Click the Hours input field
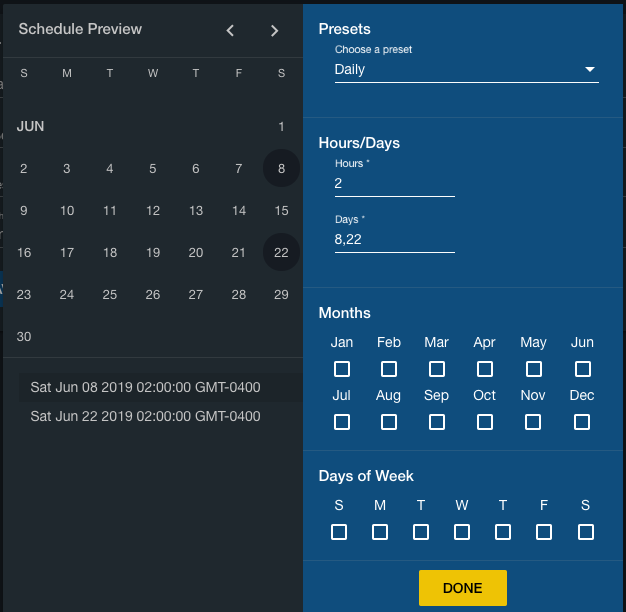The image size is (626, 612). click(x=394, y=184)
